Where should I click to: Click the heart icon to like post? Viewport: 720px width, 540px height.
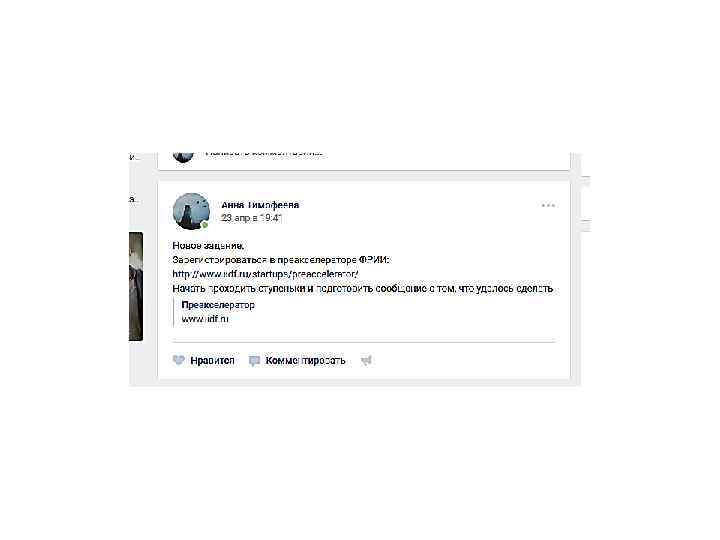pos(179,360)
